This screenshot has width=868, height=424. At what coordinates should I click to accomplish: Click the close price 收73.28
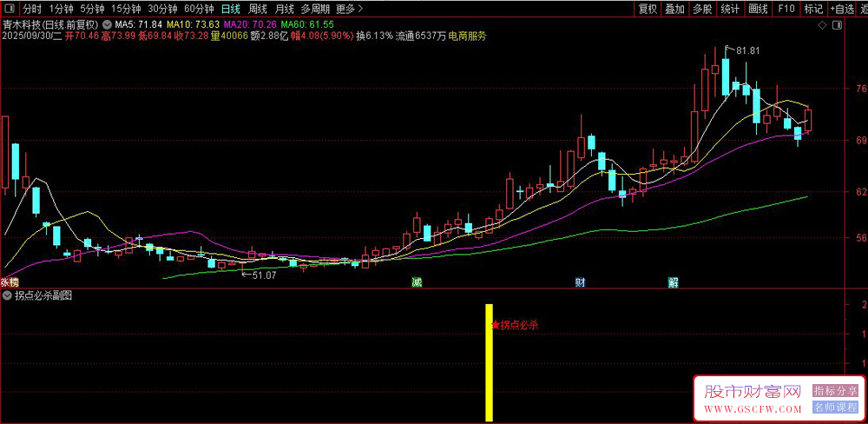pos(191,36)
